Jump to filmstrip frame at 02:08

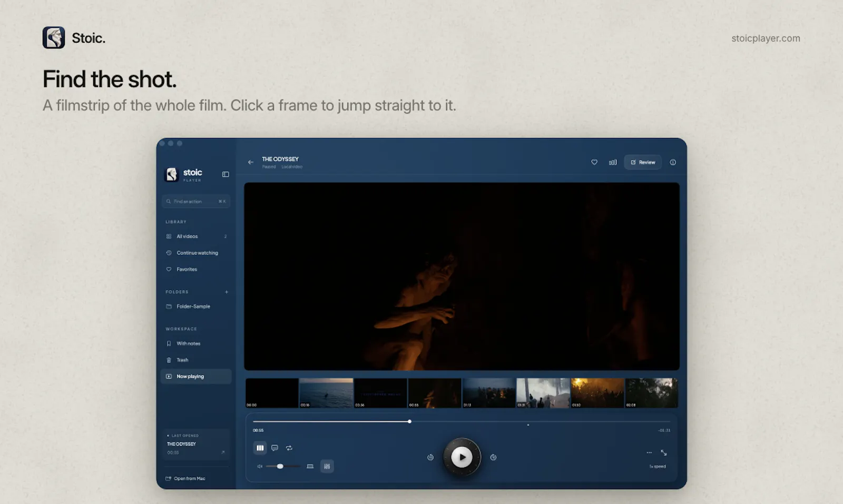(x=652, y=393)
